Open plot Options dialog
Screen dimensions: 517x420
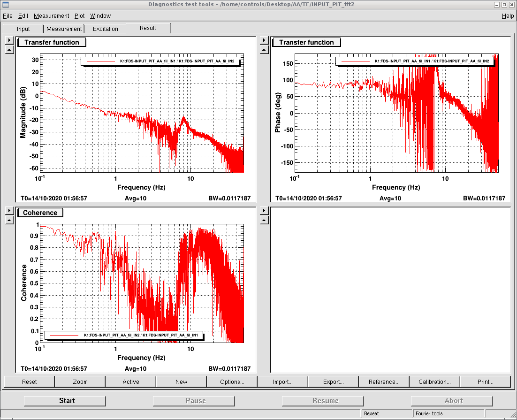pyautogui.click(x=232, y=382)
